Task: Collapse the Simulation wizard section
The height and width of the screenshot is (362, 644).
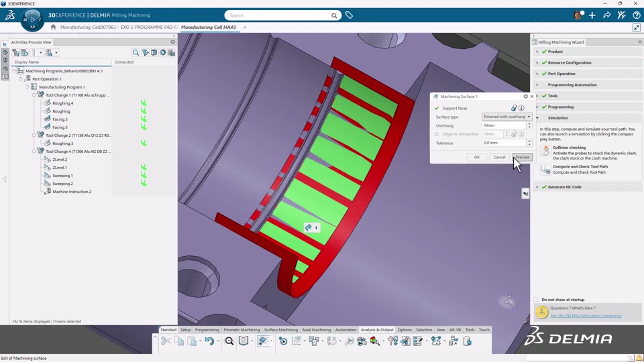Action: coord(537,118)
